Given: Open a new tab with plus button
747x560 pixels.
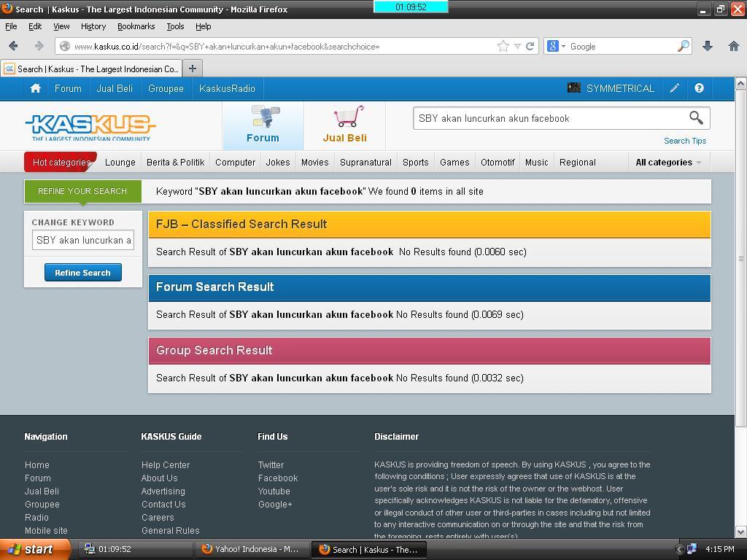Looking at the screenshot, I should 193,69.
